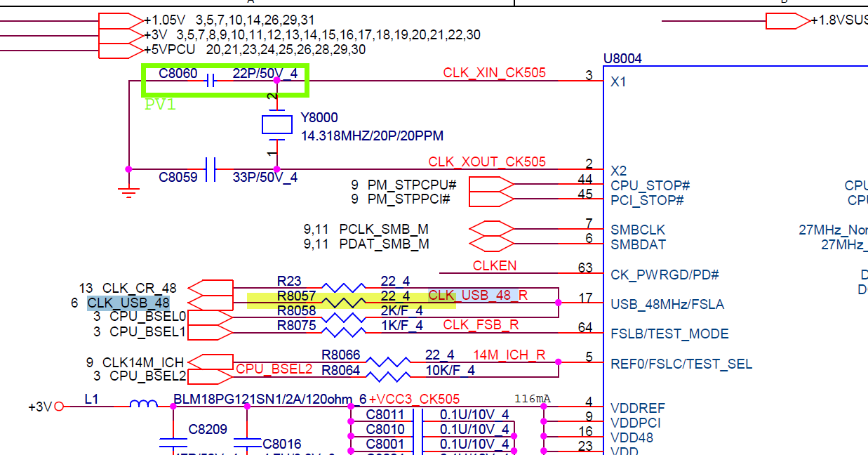This screenshot has width=868, height=455.
Task: Click the VDDREF pin name
Action: (x=638, y=408)
